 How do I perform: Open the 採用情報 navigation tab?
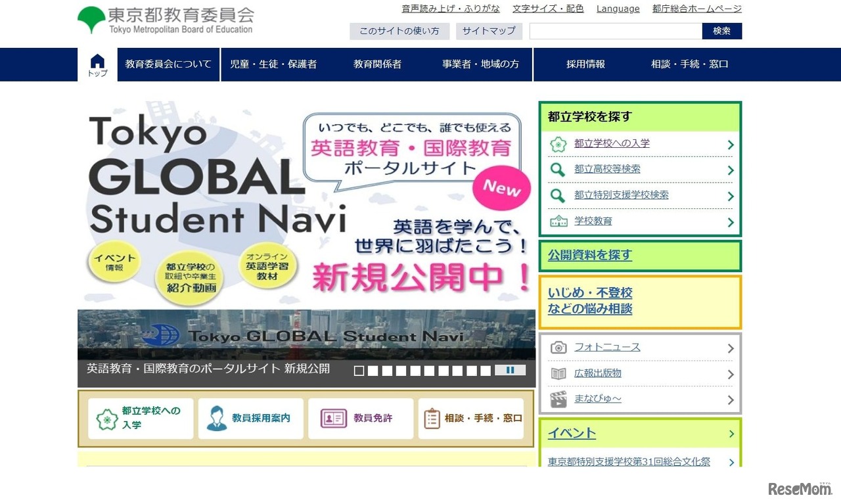[x=585, y=64]
